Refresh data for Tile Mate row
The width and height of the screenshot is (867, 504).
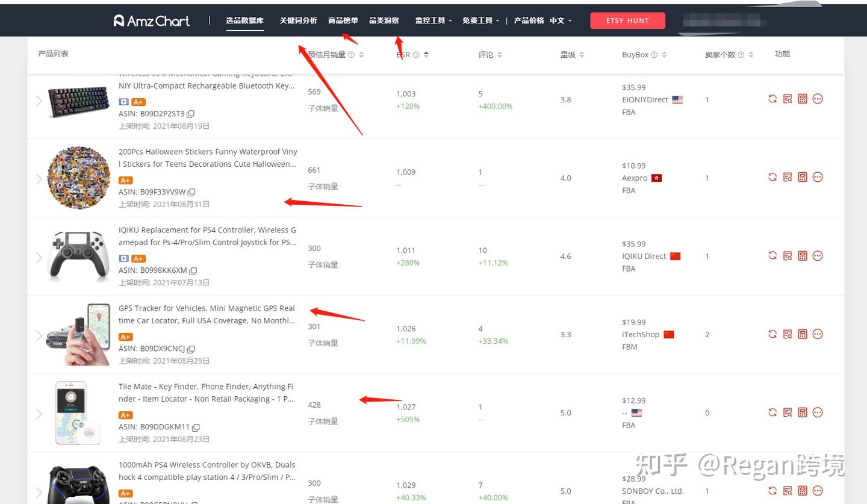tap(772, 412)
